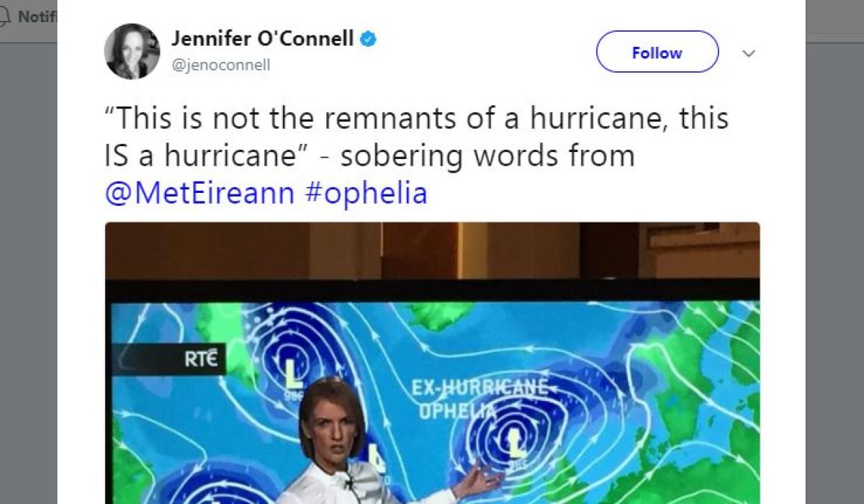Open the #ophelia hashtag

point(366,193)
